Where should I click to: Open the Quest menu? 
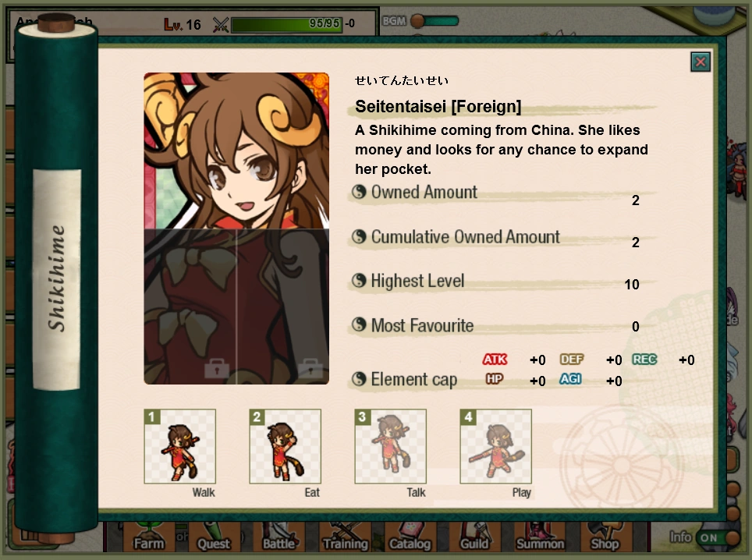[214, 538]
